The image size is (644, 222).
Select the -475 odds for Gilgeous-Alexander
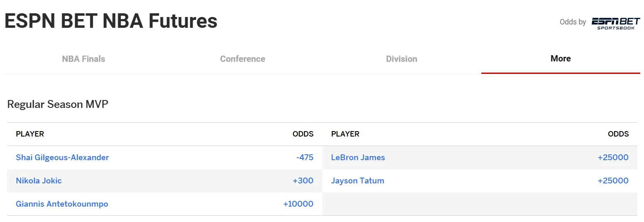point(305,158)
